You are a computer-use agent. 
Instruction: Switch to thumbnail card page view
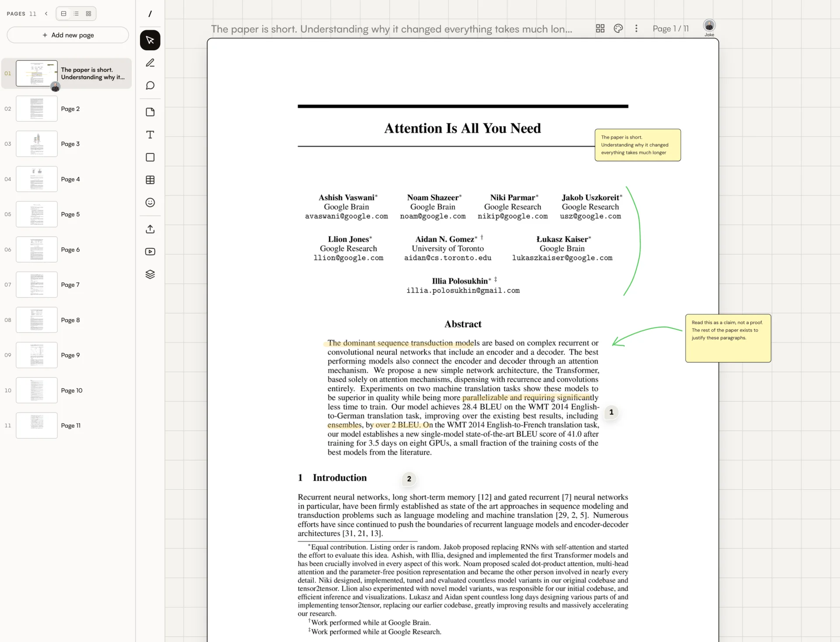(x=64, y=14)
